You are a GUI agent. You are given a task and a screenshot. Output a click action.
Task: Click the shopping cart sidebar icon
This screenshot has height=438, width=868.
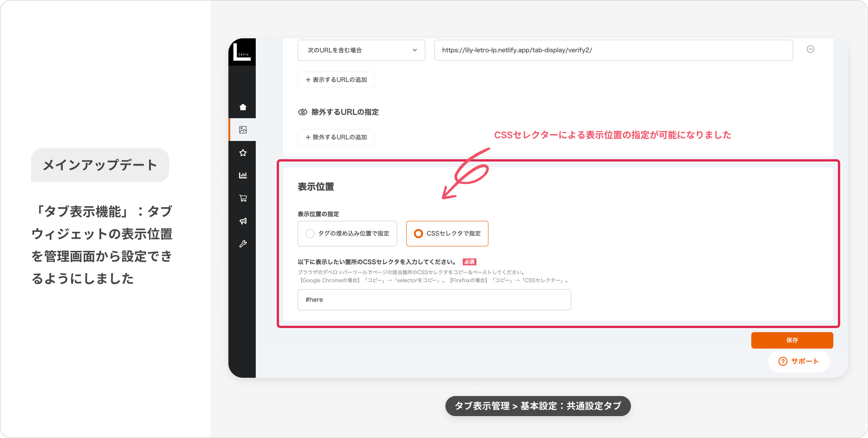243,198
